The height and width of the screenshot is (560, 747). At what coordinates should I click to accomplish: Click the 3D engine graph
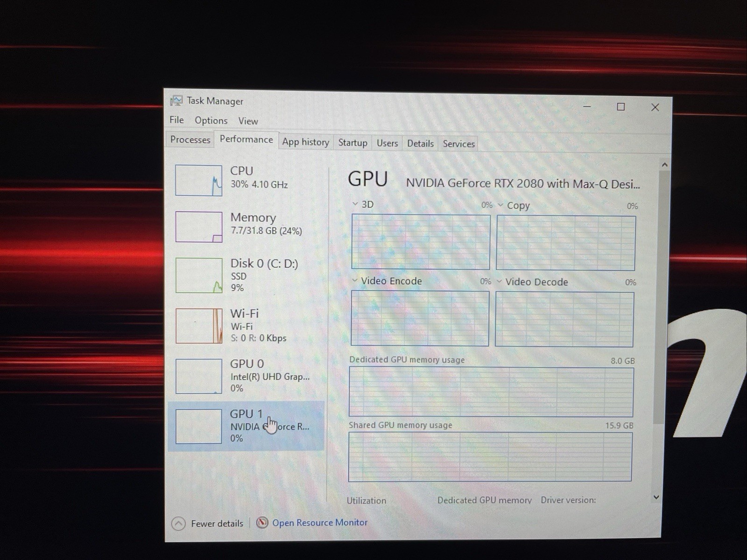[x=421, y=242]
